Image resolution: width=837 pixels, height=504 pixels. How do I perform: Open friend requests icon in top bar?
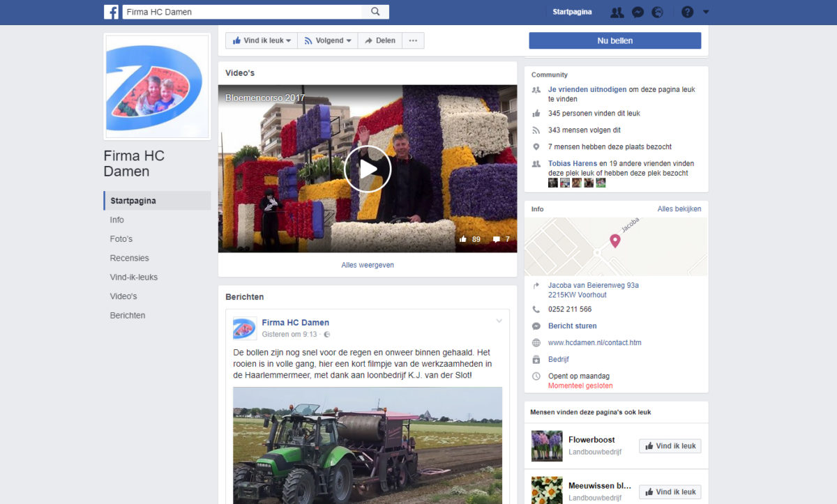pos(617,12)
